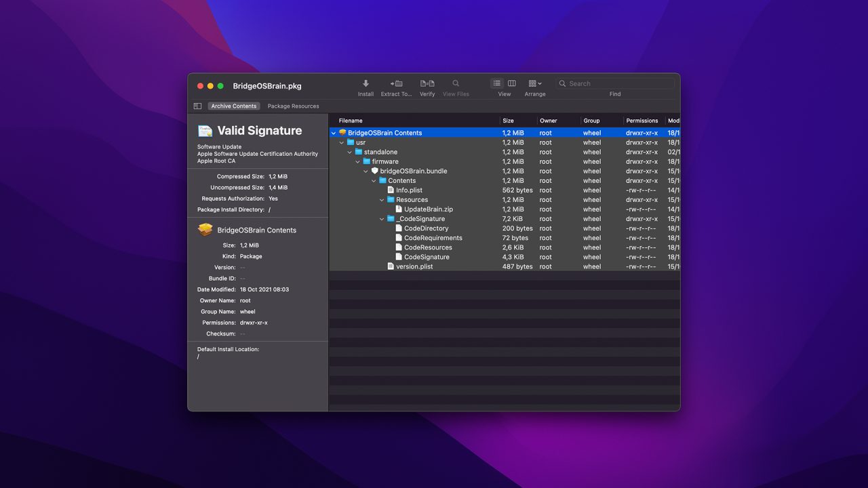Click the Install toolbar icon
The width and height of the screenshot is (868, 488).
(x=366, y=83)
